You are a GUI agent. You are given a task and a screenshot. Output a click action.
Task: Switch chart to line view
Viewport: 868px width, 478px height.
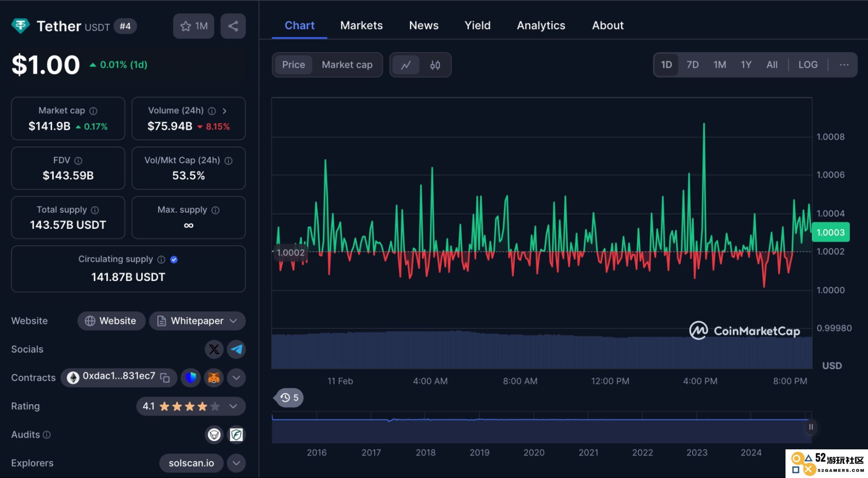406,65
